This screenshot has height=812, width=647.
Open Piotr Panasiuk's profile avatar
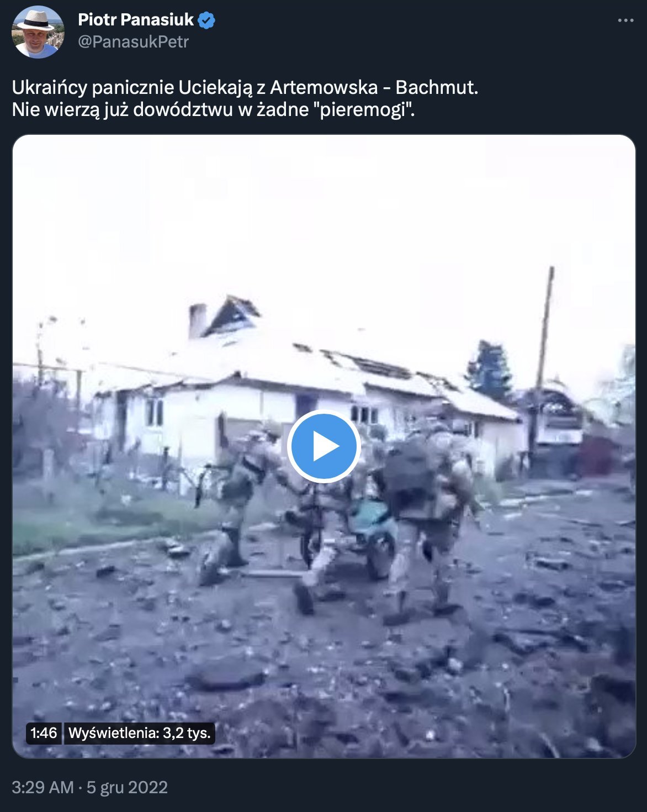click(38, 32)
